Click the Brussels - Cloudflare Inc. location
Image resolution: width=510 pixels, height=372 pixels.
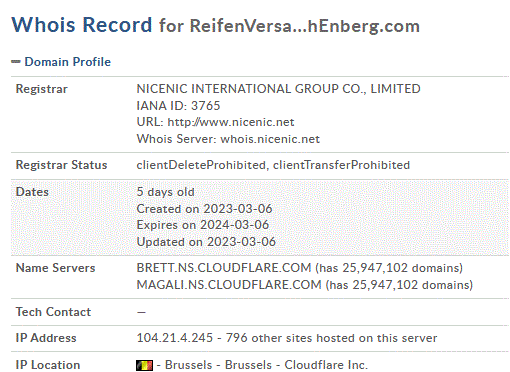[266, 365]
